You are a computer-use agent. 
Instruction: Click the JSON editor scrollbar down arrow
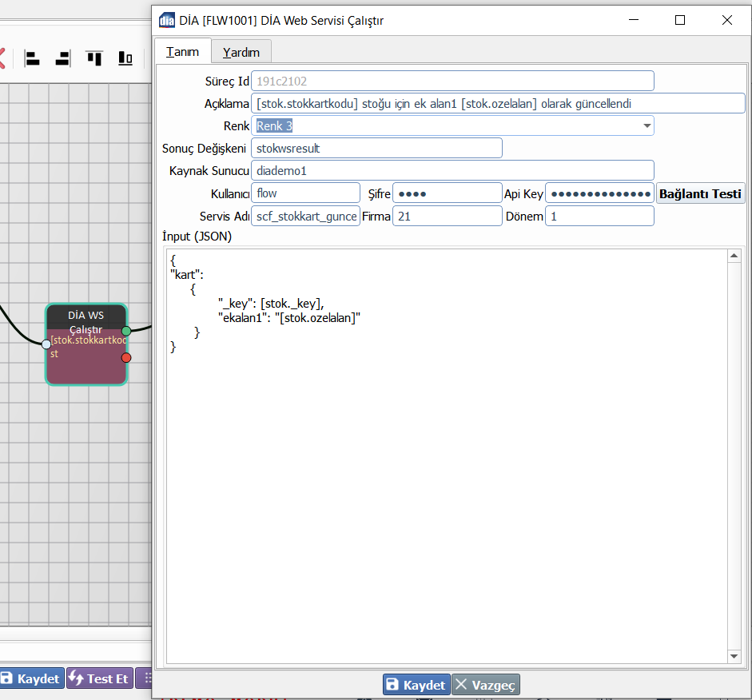point(734,656)
